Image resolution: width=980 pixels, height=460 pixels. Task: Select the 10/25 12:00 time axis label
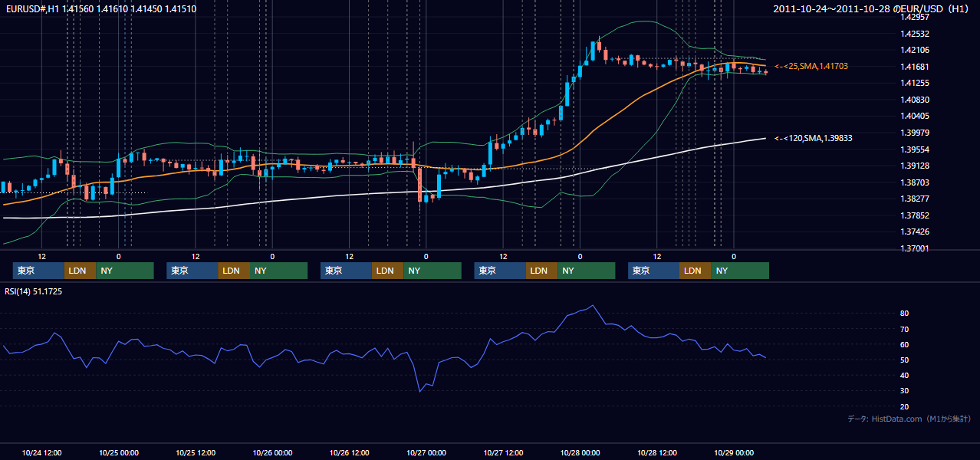click(196, 452)
